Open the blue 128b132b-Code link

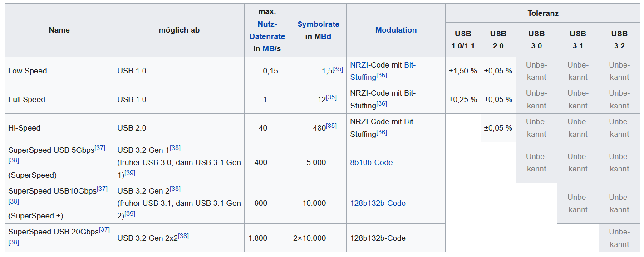(x=378, y=203)
